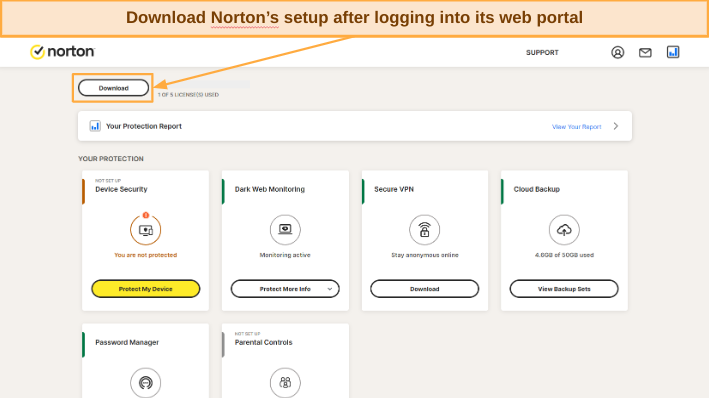Click the Dark Web Monitoring card title

270,189
